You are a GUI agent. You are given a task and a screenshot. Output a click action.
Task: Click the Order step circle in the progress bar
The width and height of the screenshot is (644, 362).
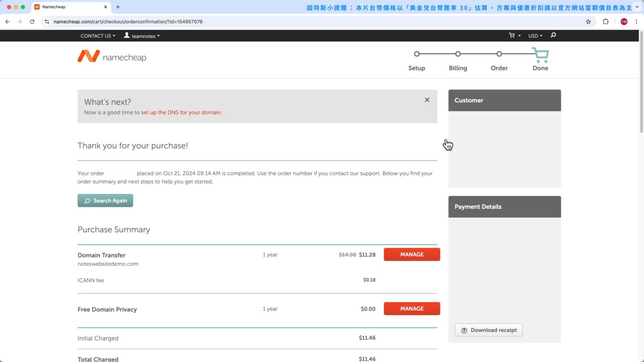(x=499, y=54)
